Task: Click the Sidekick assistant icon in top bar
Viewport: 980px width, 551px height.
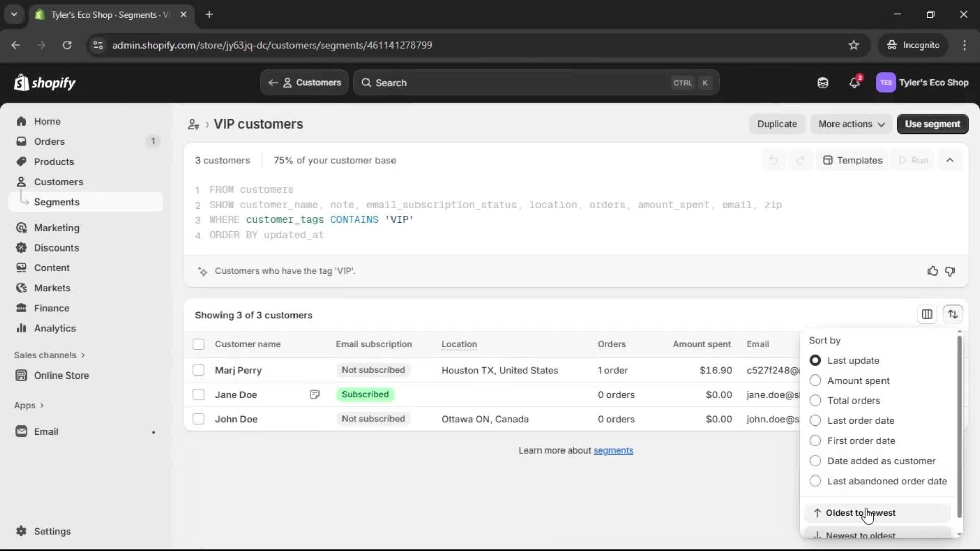Action: click(823, 82)
